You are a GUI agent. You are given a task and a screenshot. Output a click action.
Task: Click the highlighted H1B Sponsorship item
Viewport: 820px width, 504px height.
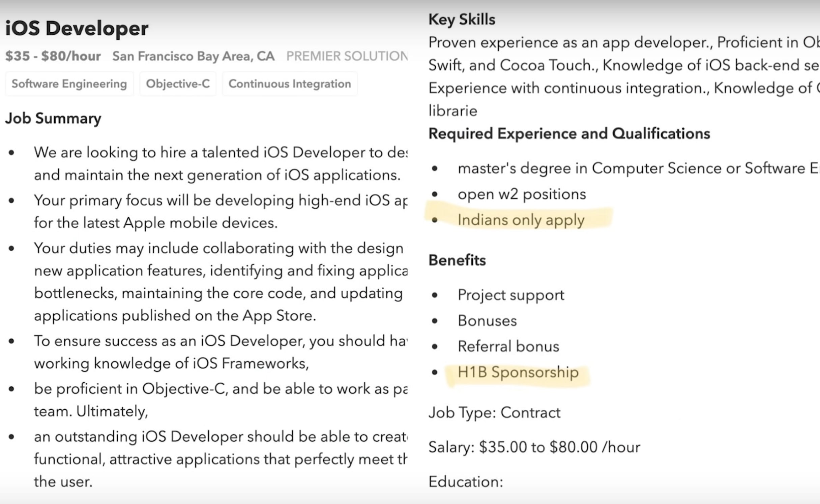[518, 372]
